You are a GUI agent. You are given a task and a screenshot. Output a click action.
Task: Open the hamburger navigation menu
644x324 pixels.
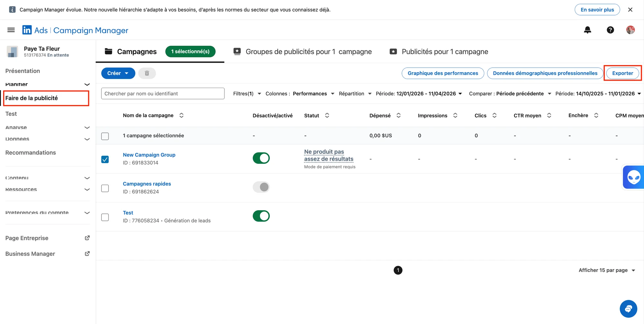[x=11, y=30]
